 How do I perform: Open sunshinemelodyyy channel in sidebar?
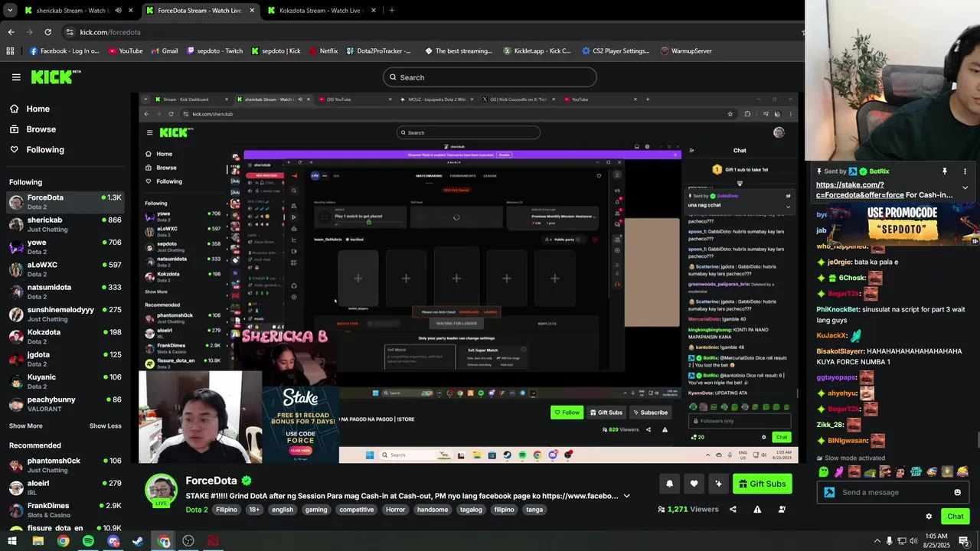click(x=64, y=314)
